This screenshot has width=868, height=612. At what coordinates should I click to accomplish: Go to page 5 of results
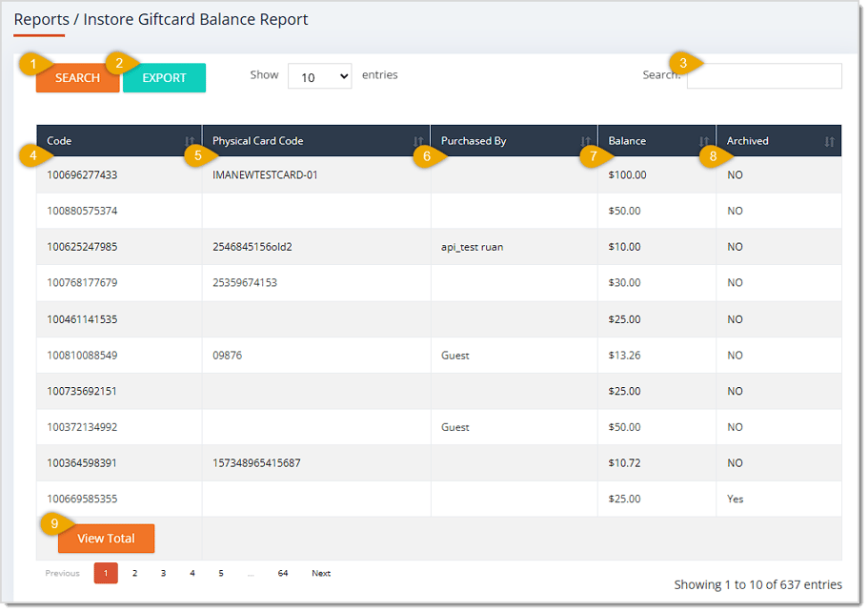[221, 573]
